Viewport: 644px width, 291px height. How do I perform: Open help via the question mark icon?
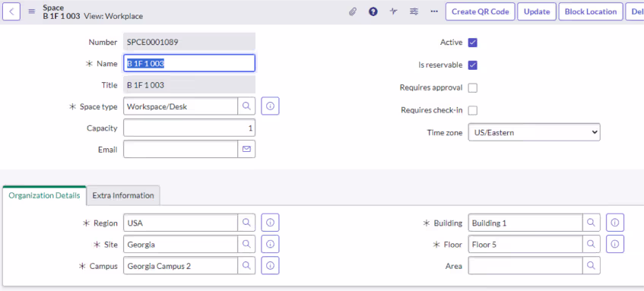[373, 11]
